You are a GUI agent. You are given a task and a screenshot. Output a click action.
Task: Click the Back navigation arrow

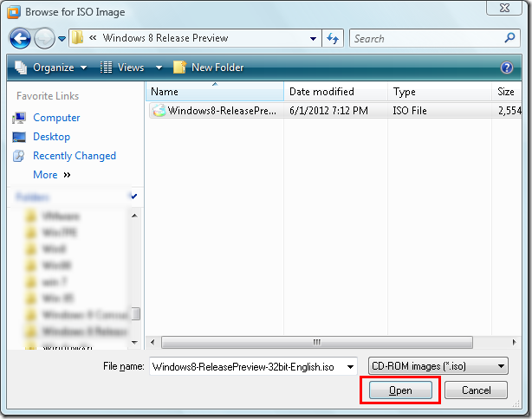pyautogui.click(x=20, y=38)
